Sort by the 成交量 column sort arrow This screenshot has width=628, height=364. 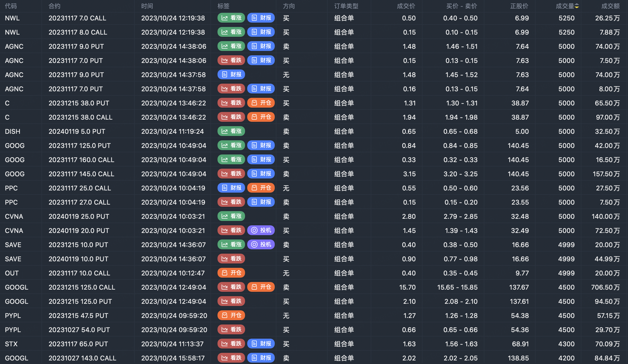tap(577, 6)
